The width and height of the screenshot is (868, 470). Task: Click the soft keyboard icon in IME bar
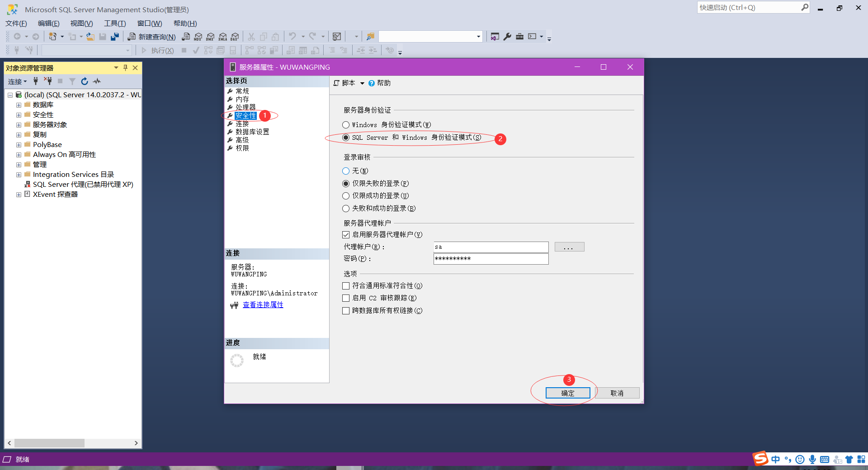point(825,460)
